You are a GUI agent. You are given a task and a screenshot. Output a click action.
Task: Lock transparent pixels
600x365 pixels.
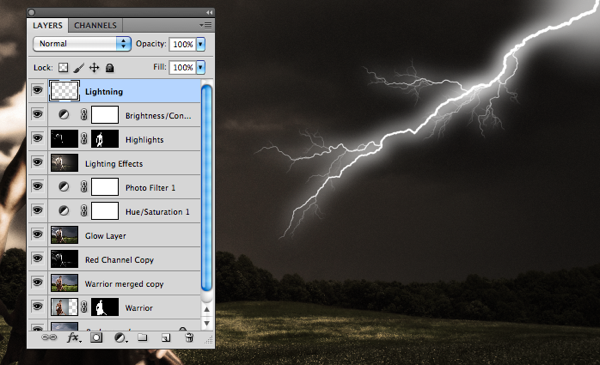coord(63,68)
